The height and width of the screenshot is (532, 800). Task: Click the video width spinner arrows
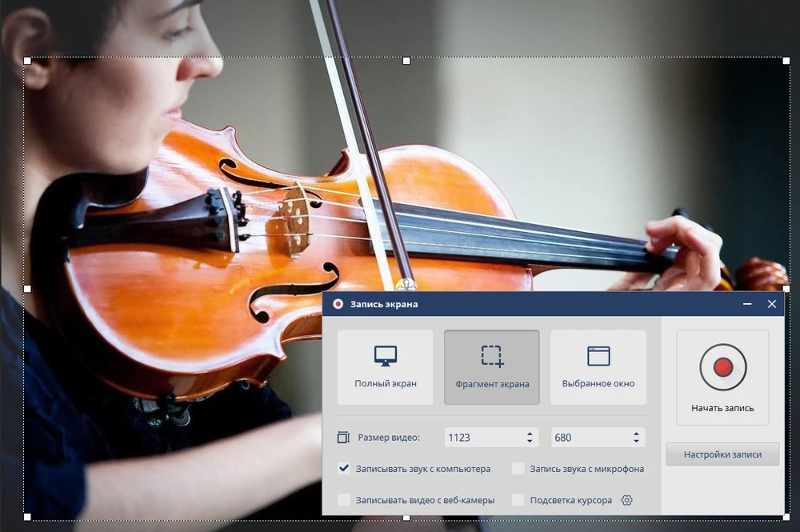click(x=530, y=438)
